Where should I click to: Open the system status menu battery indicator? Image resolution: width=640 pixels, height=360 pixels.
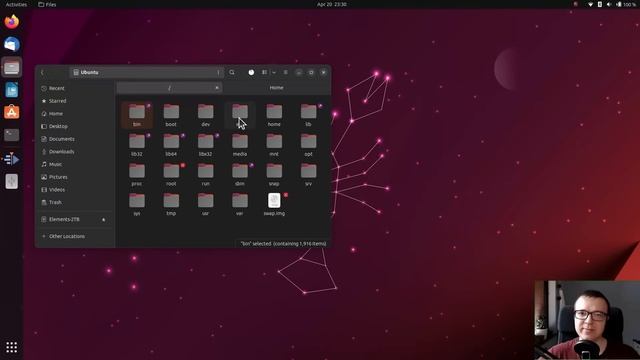coord(627,4)
